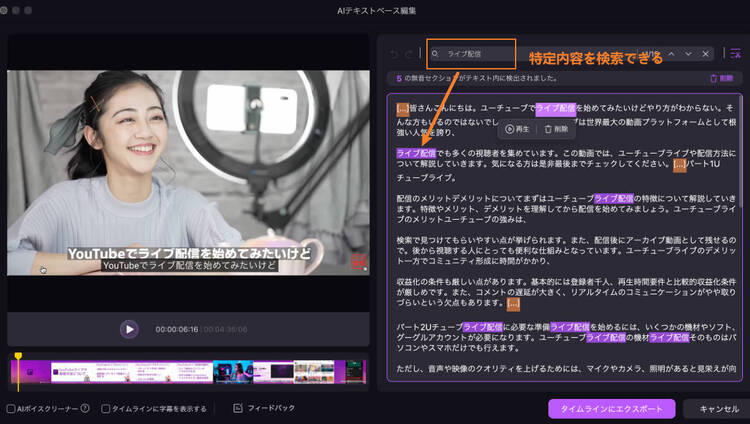Image resolution: width=750 pixels, height=424 pixels.
Task: Click the current timecode 00:00:06:16
Action: coord(176,329)
